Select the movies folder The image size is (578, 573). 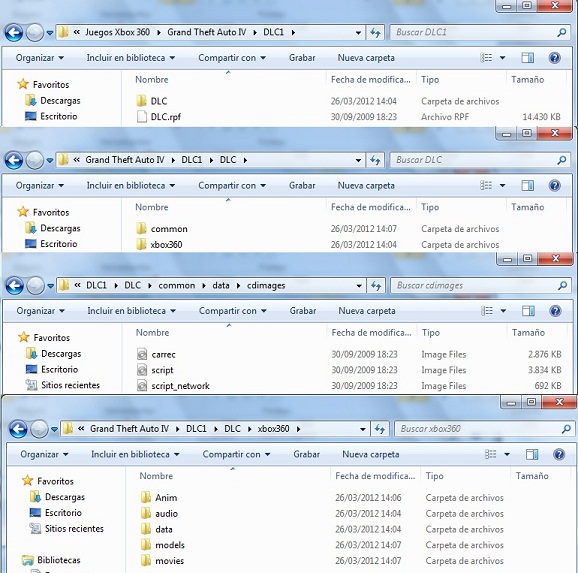tap(170, 561)
